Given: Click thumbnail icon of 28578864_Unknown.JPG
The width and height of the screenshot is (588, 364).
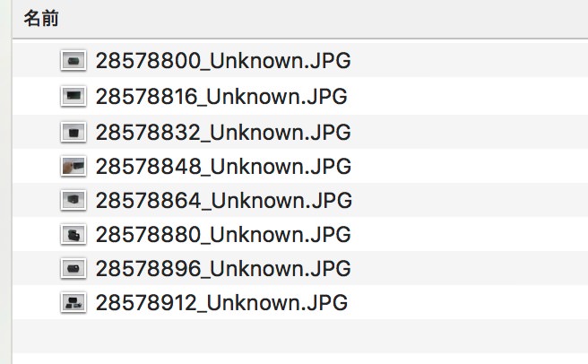Looking at the screenshot, I should point(73,200).
